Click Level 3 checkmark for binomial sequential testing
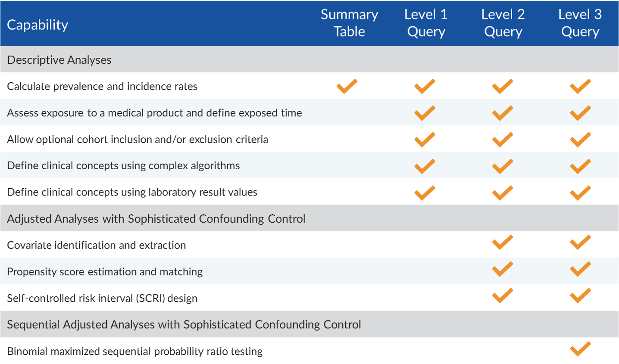Screen dimensions: 619x364 [580, 349]
